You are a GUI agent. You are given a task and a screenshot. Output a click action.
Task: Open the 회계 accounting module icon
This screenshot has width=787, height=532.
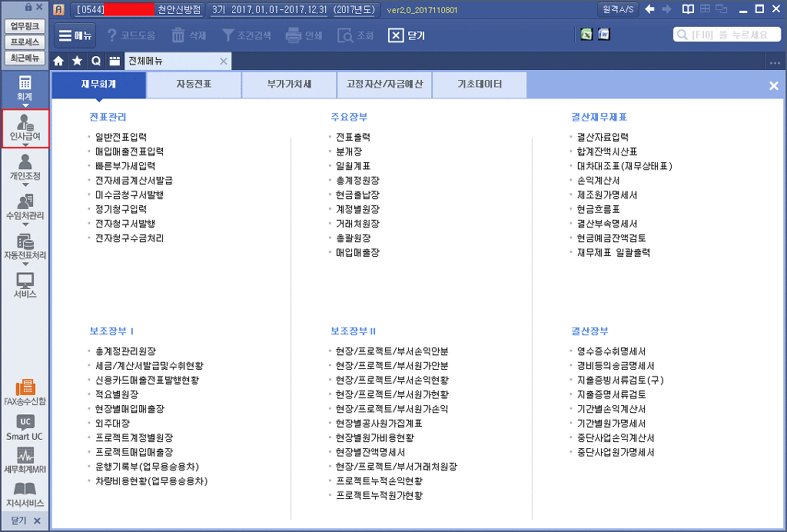(x=25, y=88)
